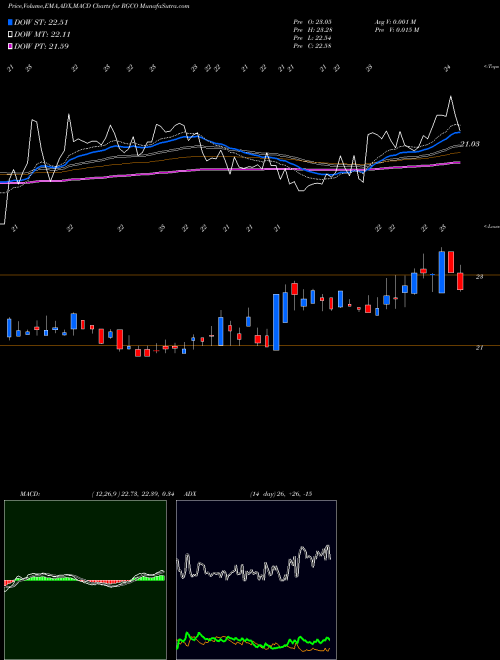
Task: Select the 'DOW MT: 22.11' legend text
Action: [43, 35]
